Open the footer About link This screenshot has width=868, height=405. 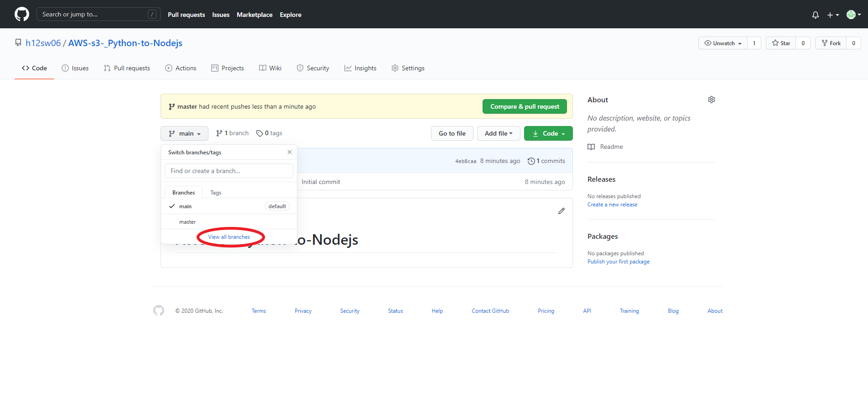pos(715,311)
